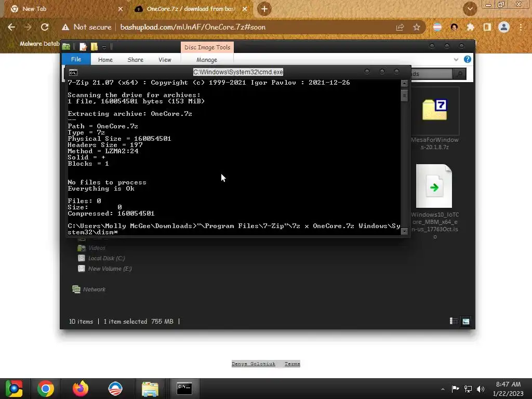Image resolution: width=532 pixels, height=399 pixels.
Task: Open the Denys Golotiuk link
Action: (x=254, y=364)
